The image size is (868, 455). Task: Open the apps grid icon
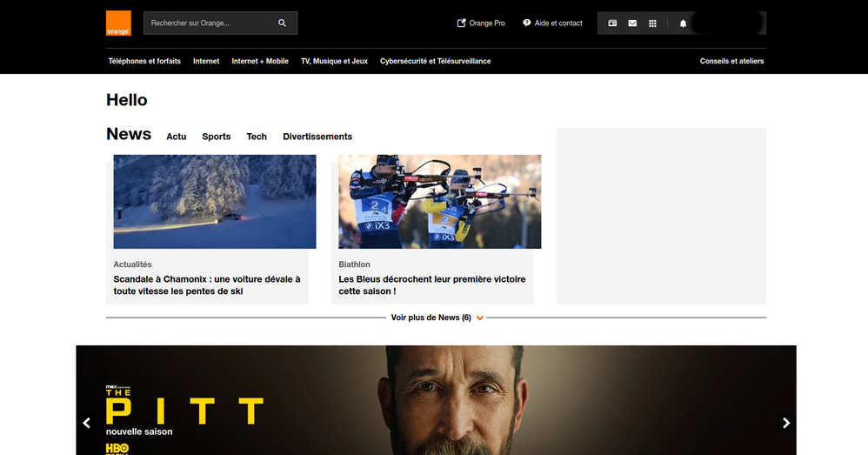coord(653,23)
